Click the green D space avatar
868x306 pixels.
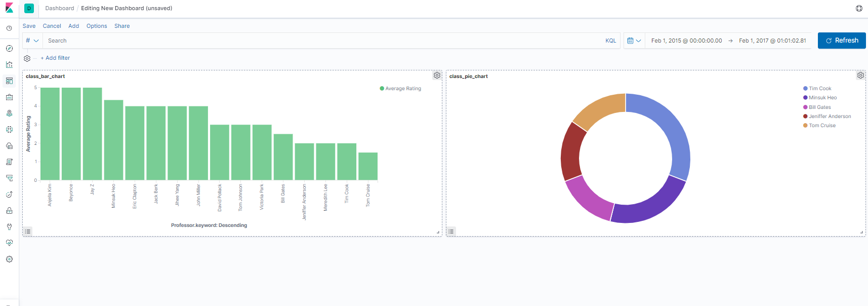pyautogui.click(x=29, y=8)
